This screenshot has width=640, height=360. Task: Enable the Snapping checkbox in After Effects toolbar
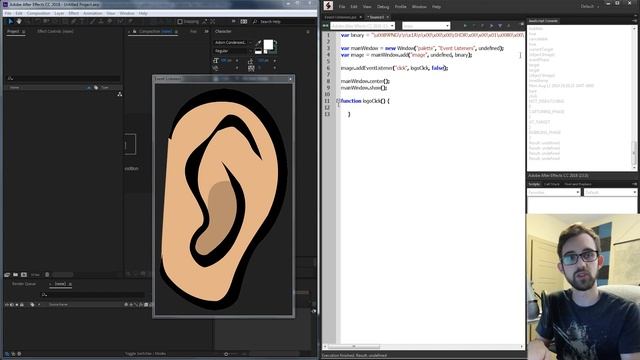tap(180, 22)
